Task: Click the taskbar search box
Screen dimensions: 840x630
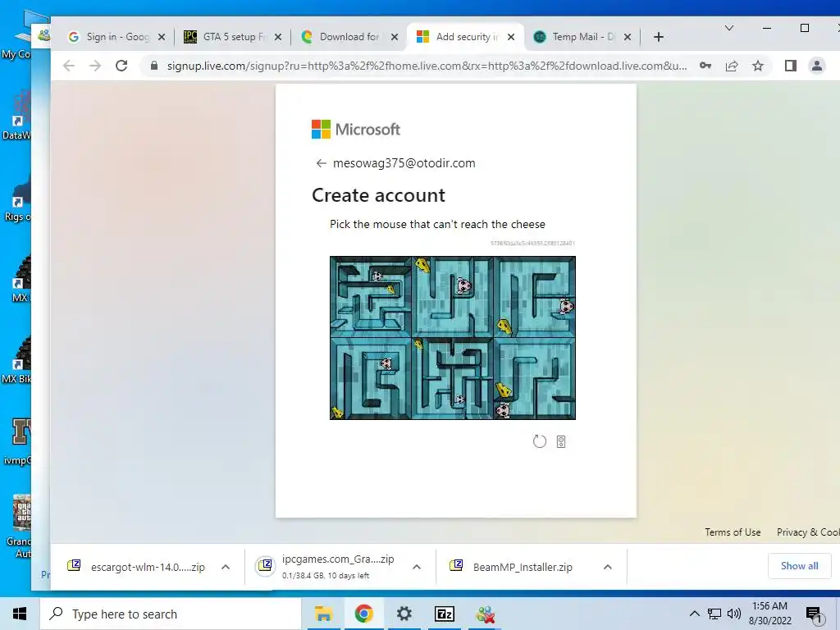Action: coord(171,614)
